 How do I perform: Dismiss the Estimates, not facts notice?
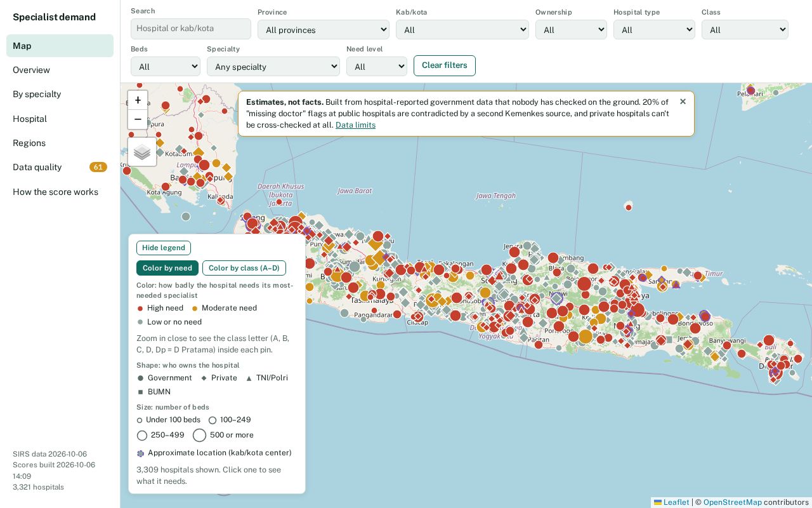tap(683, 102)
